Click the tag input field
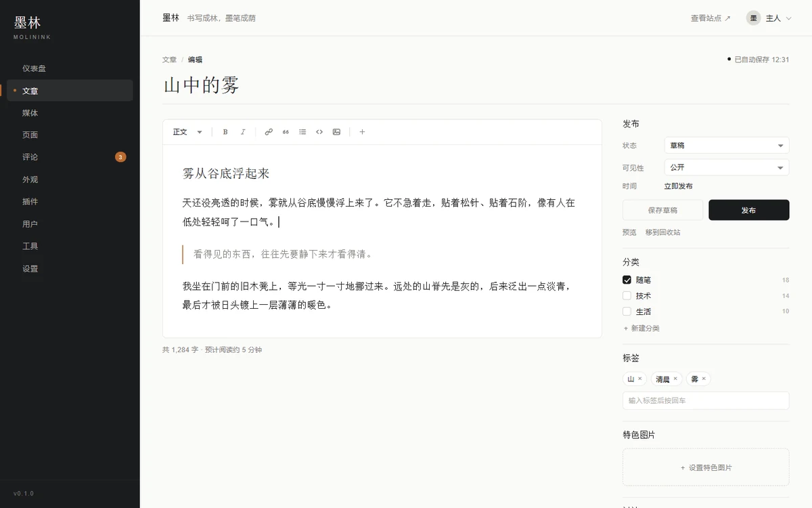812x508 pixels. [x=706, y=400]
